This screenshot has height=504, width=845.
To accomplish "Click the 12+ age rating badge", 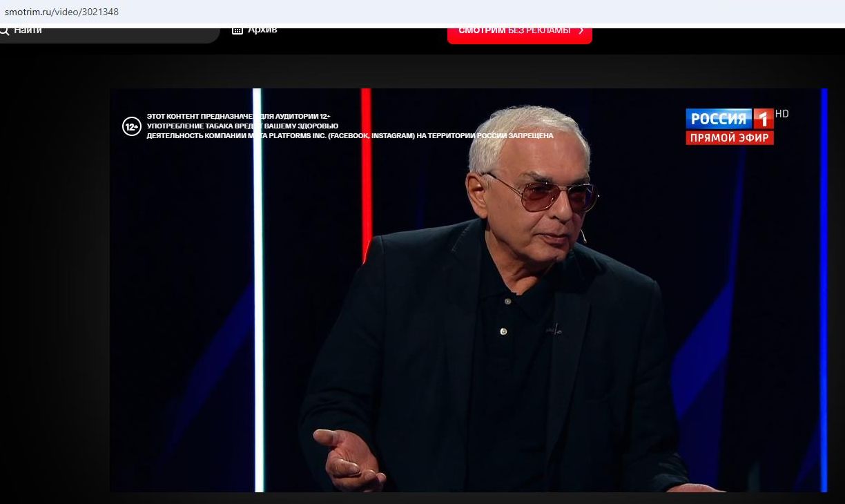I will point(131,127).
